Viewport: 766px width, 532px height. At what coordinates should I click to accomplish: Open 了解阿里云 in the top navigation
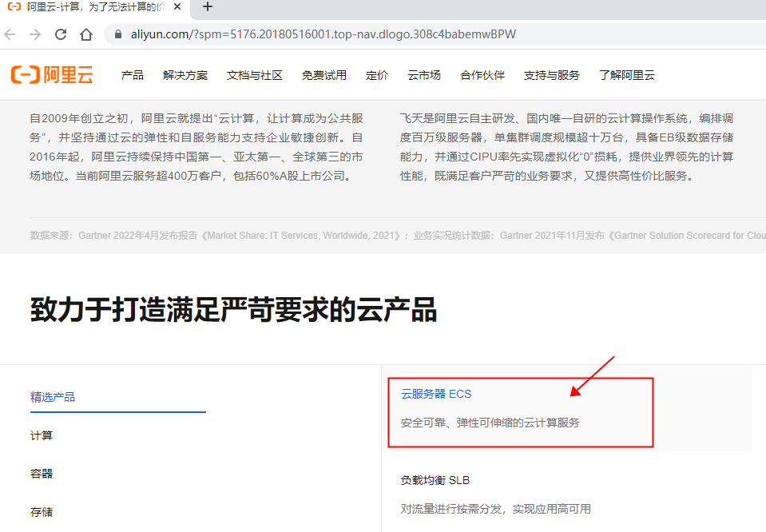click(627, 75)
